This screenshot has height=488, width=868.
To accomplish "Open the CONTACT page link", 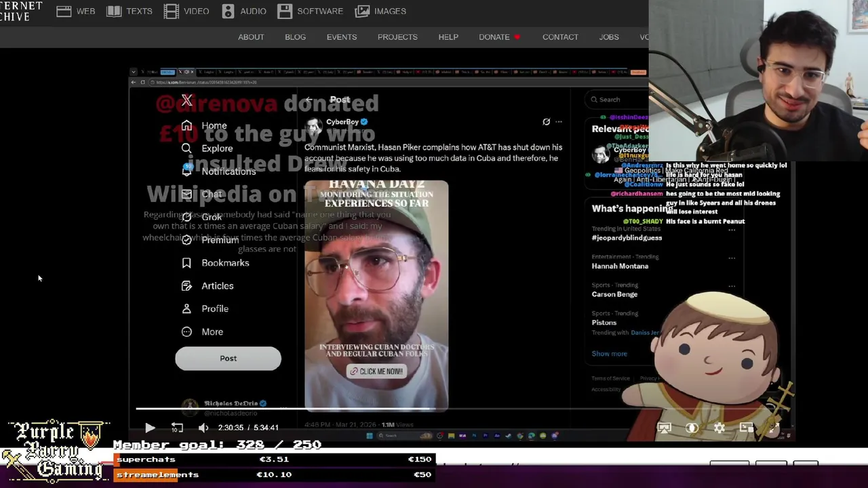I will point(560,37).
